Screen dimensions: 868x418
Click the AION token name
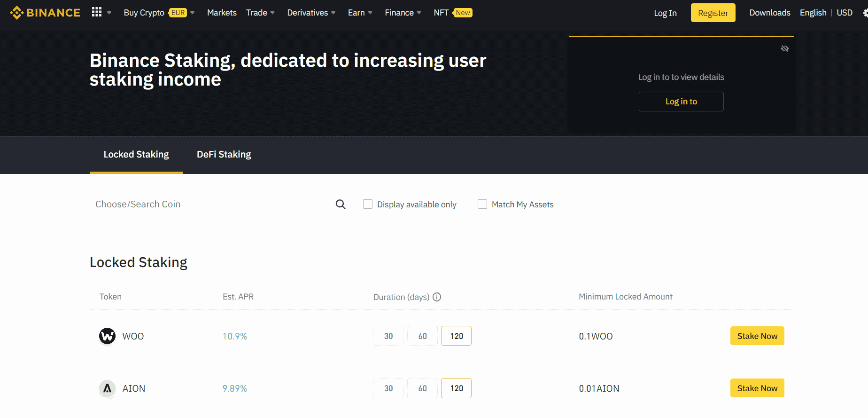coord(134,388)
